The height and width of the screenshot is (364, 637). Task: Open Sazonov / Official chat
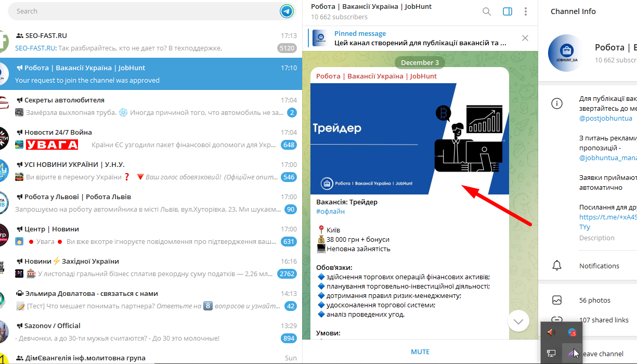tap(151, 332)
